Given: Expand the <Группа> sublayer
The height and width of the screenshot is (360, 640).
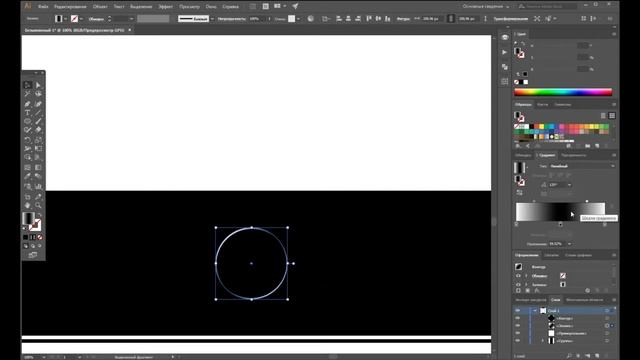Looking at the screenshot, I should pos(542,340).
